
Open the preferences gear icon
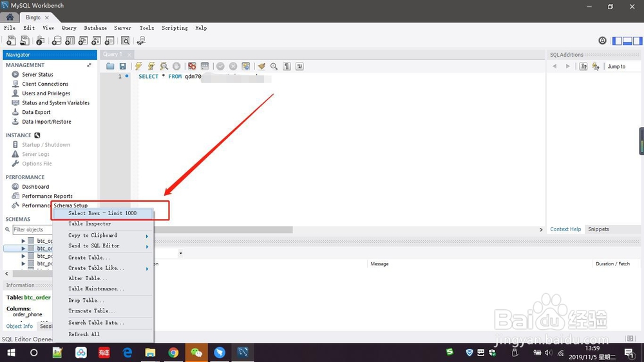(x=602, y=41)
